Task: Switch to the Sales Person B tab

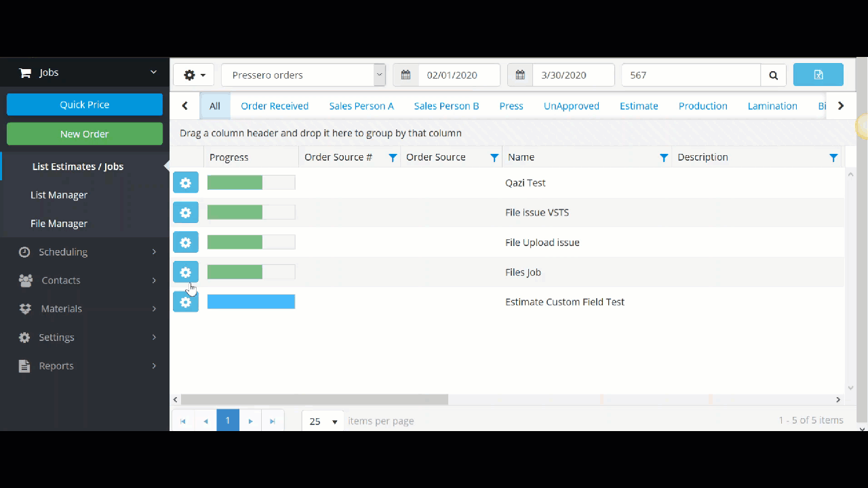Action: (x=446, y=106)
